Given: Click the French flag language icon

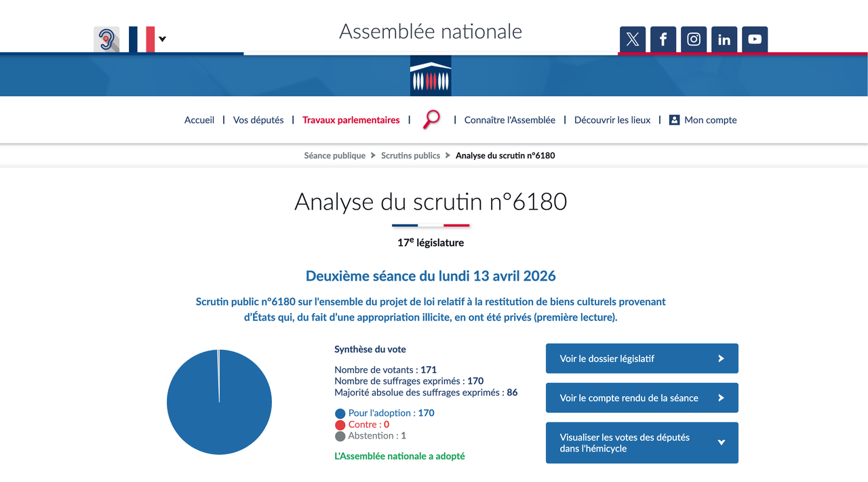Looking at the screenshot, I should point(142,39).
